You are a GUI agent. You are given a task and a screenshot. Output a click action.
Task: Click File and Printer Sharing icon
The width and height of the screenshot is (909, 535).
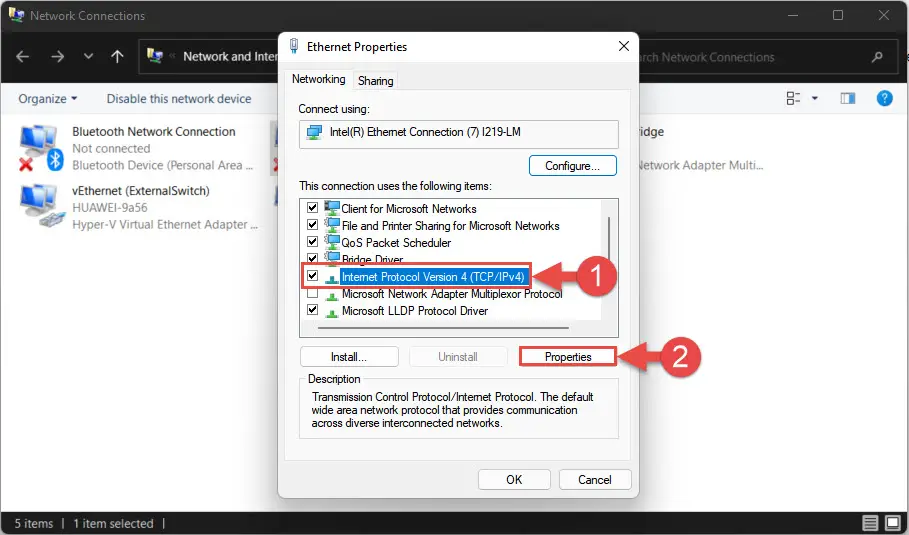tap(332, 224)
